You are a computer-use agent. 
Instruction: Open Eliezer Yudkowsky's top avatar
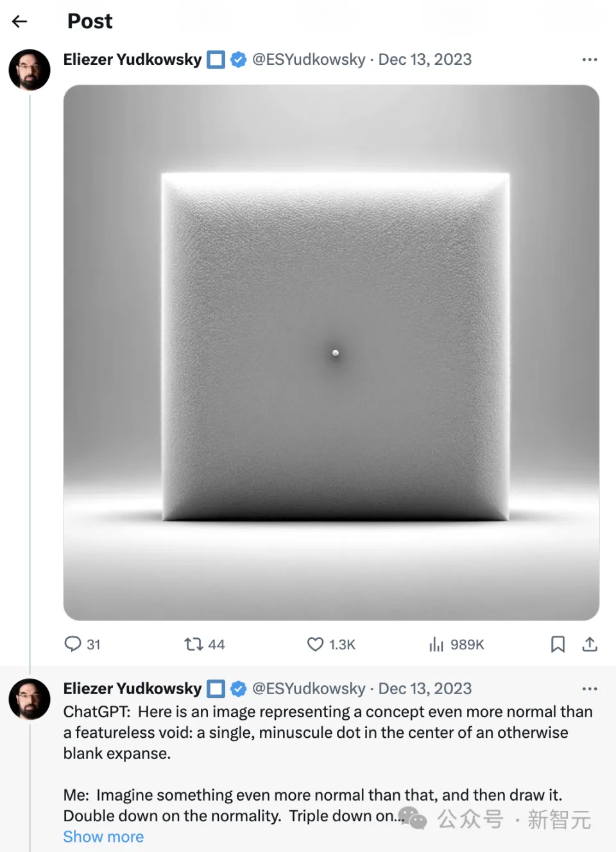click(30, 70)
